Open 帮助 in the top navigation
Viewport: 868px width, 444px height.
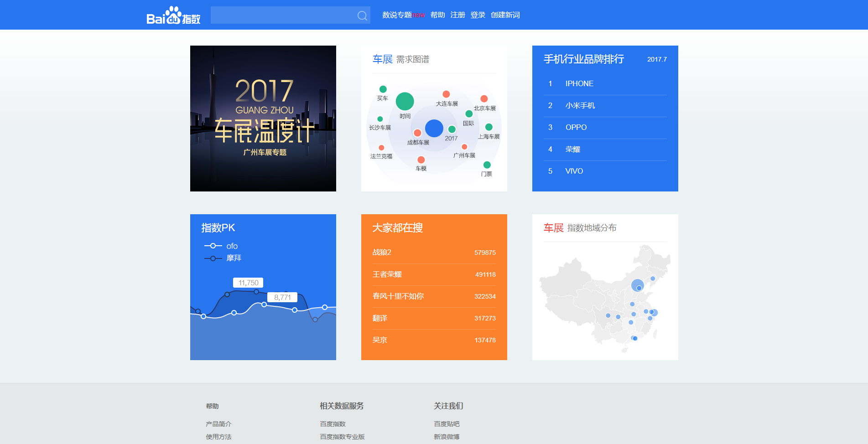tap(438, 15)
